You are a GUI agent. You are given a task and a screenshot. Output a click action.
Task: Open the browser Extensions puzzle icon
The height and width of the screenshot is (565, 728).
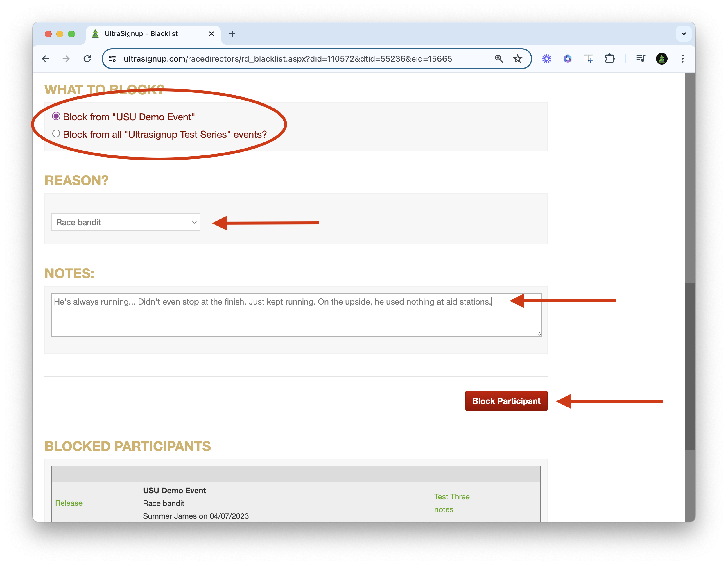click(x=610, y=58)
